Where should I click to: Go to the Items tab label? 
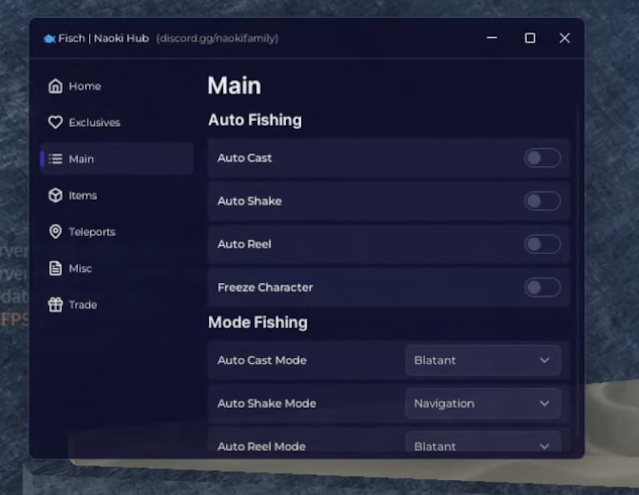pos(83,196)
